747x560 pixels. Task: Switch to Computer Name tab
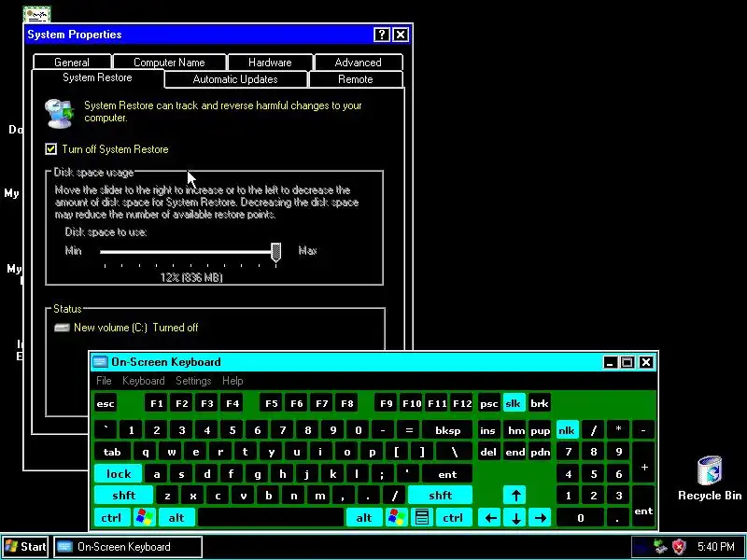click(169, 63)
